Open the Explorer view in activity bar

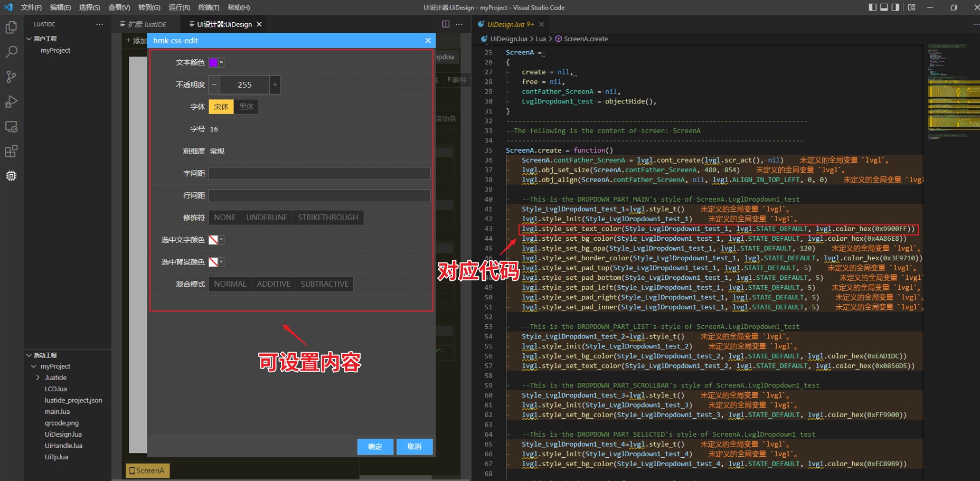point(11,27)
